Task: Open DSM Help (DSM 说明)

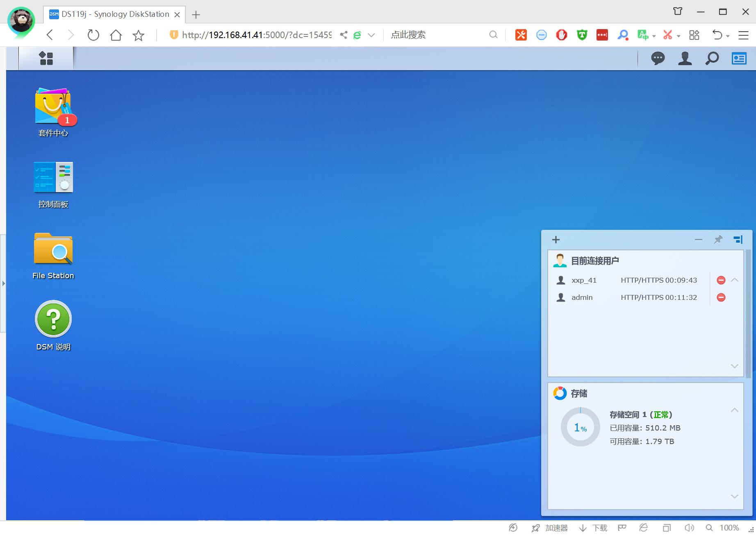Action: pos(53,326)
